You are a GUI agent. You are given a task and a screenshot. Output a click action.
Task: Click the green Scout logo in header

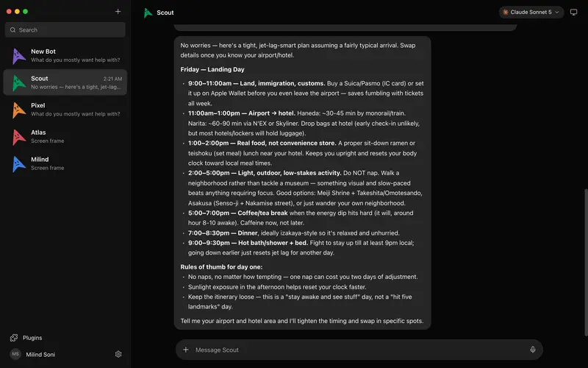(148, 13)
